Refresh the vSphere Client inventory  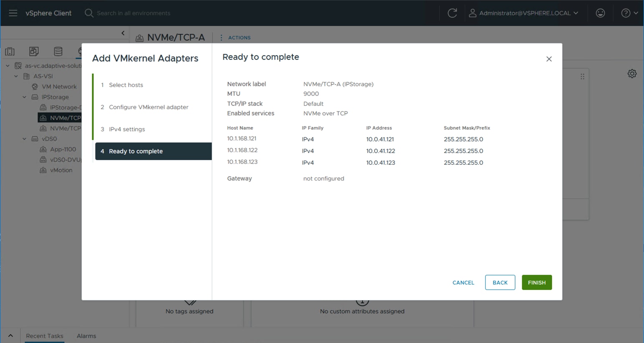point(452,13)
